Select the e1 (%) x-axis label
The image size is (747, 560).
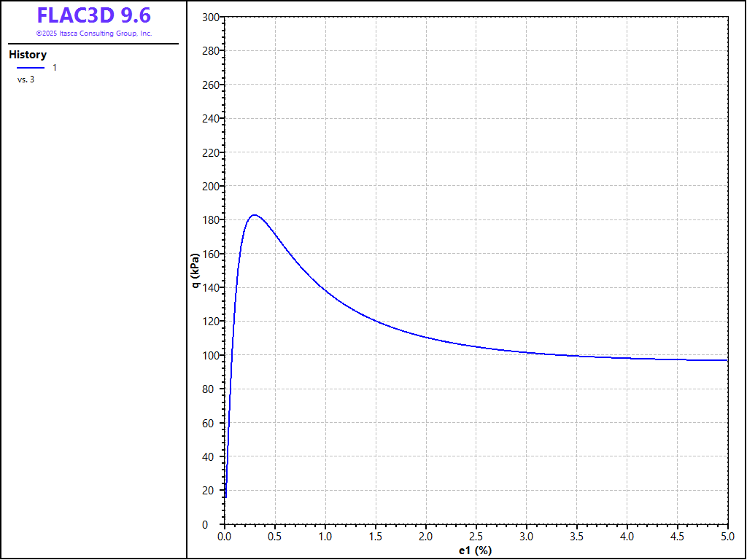(x=476, y=551)
